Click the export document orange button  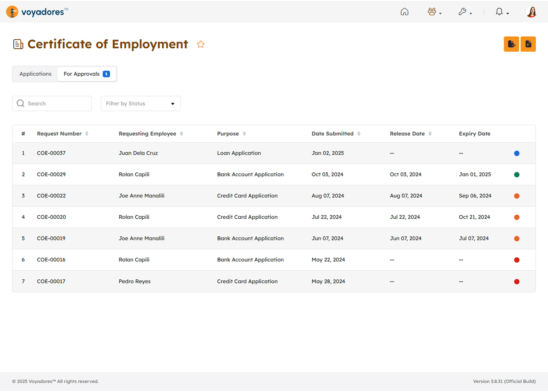(511, 44)
